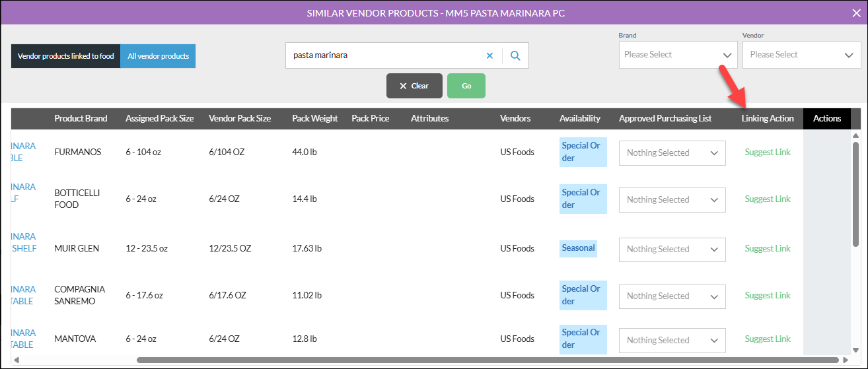The height and width of the screenshot is (369, 868).
Task: Click Suggest Link for COMPAGNIA SANREMO row
Action: coord(768,296)
